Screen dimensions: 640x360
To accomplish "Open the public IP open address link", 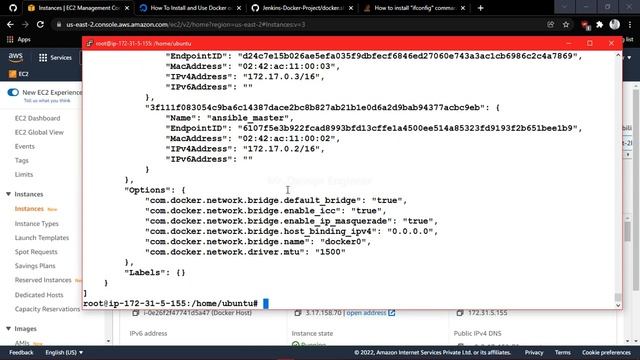I will [371, 313].
